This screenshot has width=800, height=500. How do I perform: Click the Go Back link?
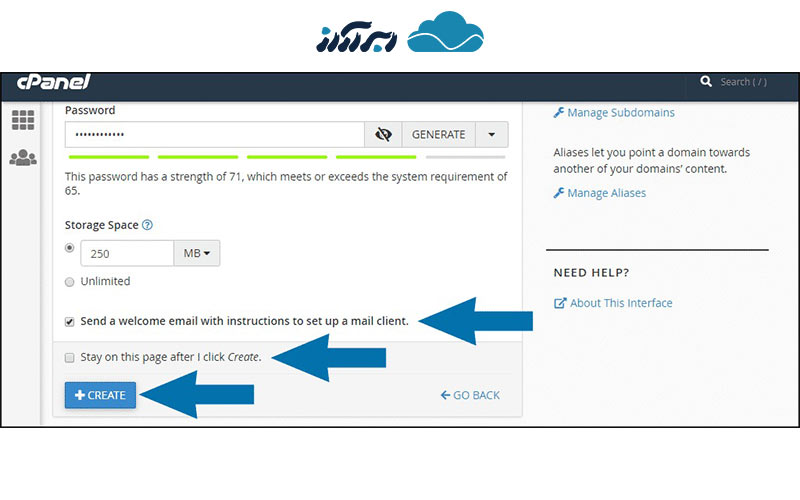tap(470, 395)
